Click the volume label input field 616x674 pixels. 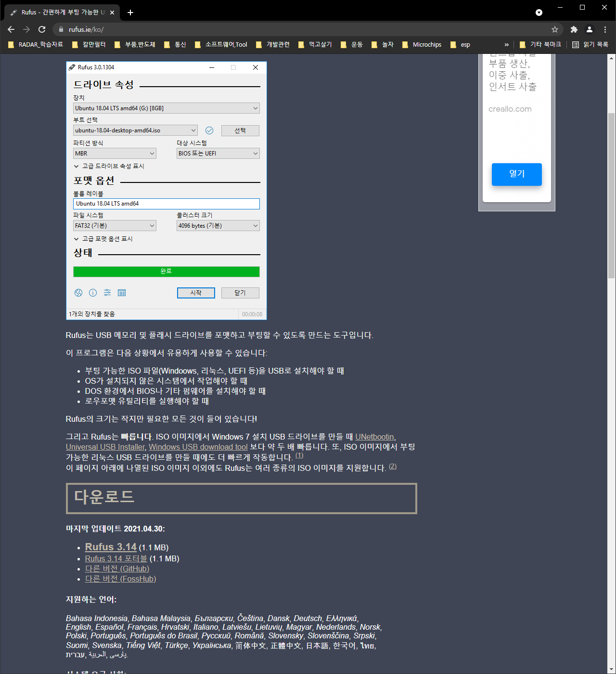tap(167, 204)
